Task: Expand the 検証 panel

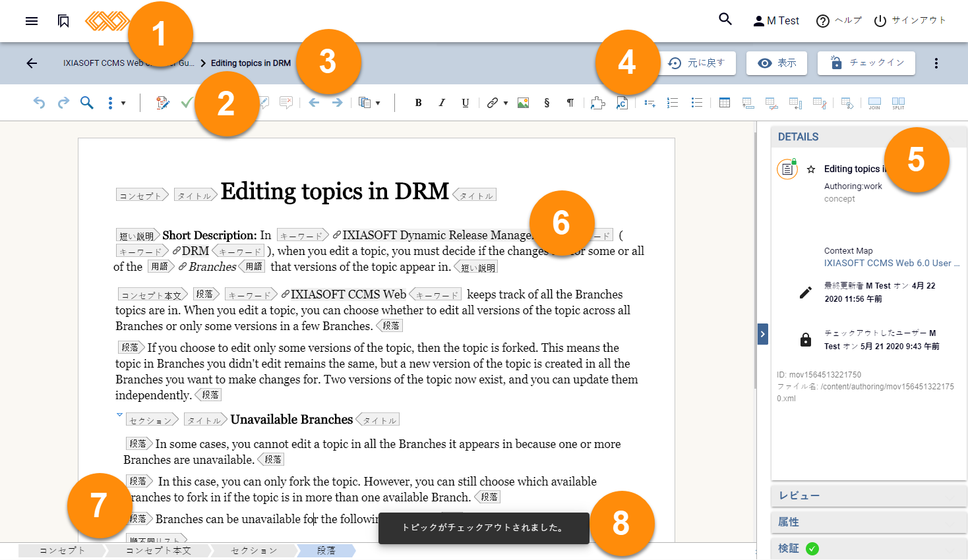Action: [868, 548]
